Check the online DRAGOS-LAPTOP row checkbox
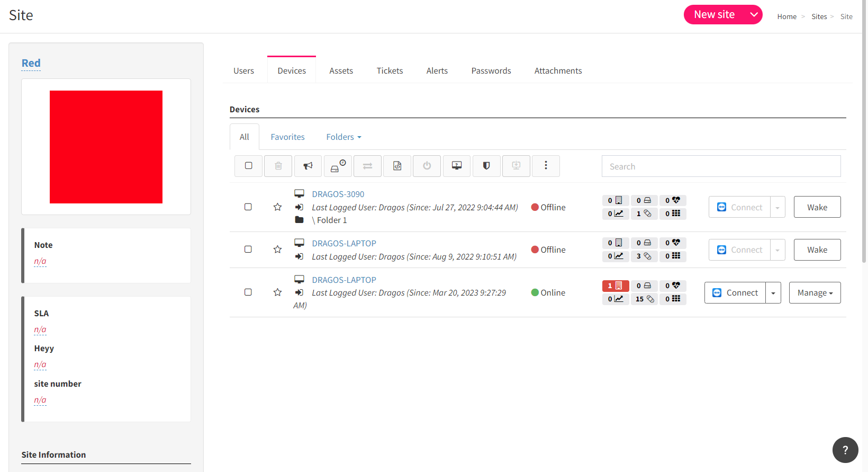 click(248, 292)
